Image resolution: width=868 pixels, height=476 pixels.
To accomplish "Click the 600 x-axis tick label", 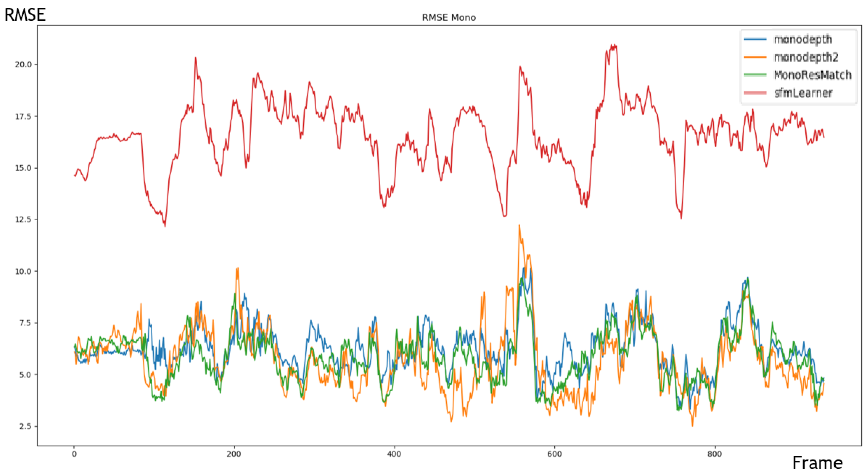I will (x=554, y=454).
